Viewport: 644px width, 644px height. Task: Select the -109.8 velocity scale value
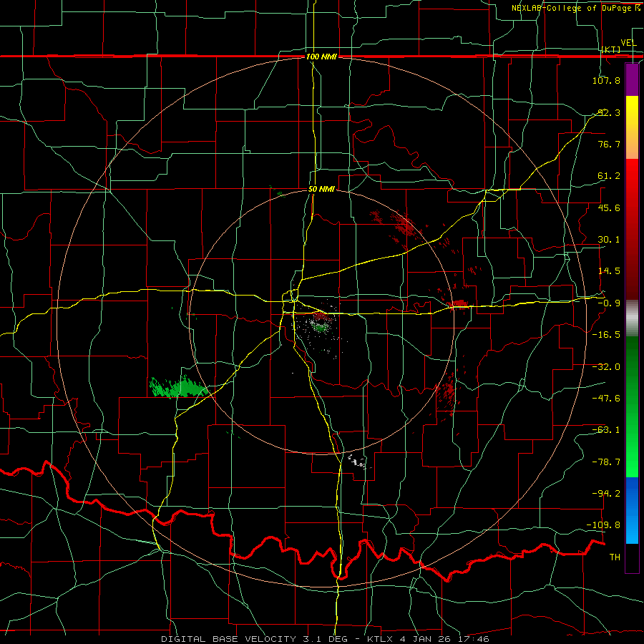[x=604, y=525]
